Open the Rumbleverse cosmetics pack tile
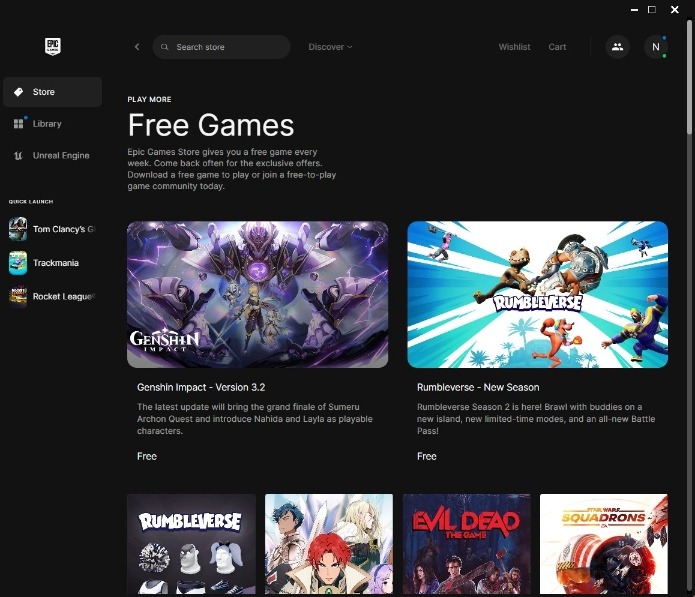Image resolution: width=695 pixels, height=597 pixels. (191, 544)
